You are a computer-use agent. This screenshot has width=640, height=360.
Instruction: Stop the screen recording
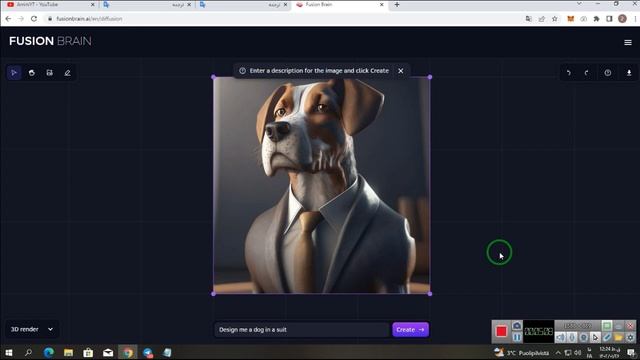click(501, 331)
